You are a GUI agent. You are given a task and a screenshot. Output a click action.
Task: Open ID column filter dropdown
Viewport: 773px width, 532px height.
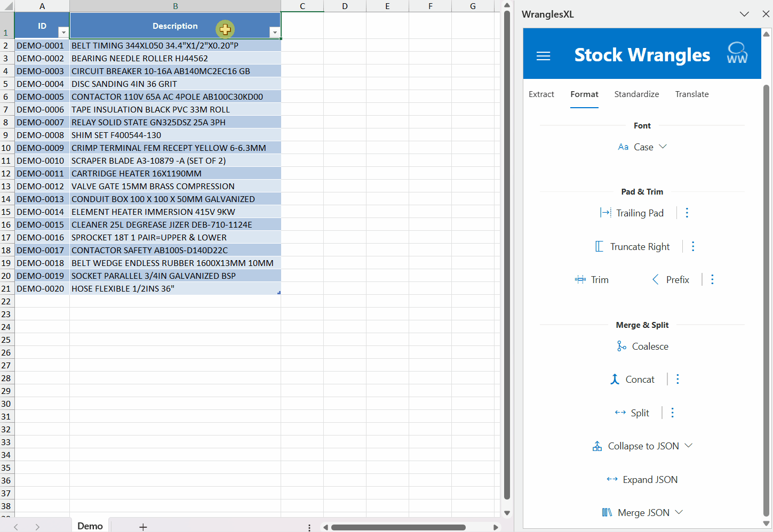pos(63,33)
